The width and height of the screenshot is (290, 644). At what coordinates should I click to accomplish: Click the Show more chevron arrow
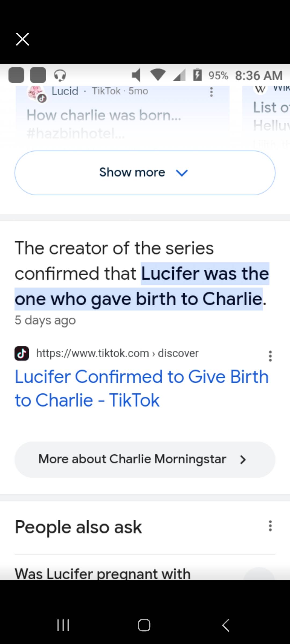point(182,173)
